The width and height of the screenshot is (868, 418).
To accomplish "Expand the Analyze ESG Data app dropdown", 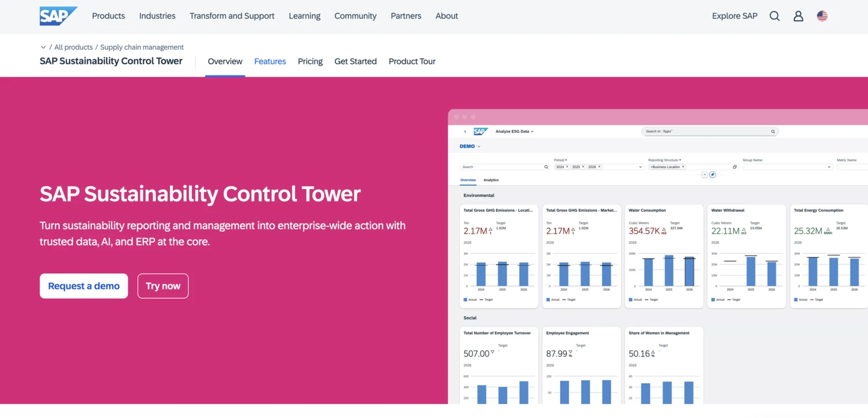I will 532,131.
